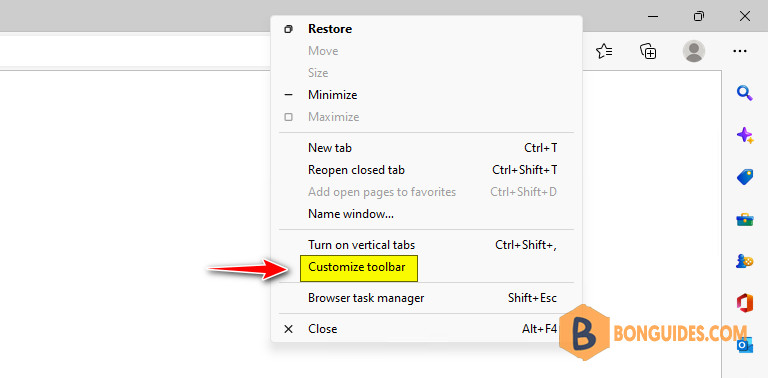Click the minimize window button in title bar
Image resolution: width=768 pixels, height=378 pixels.
653,16
